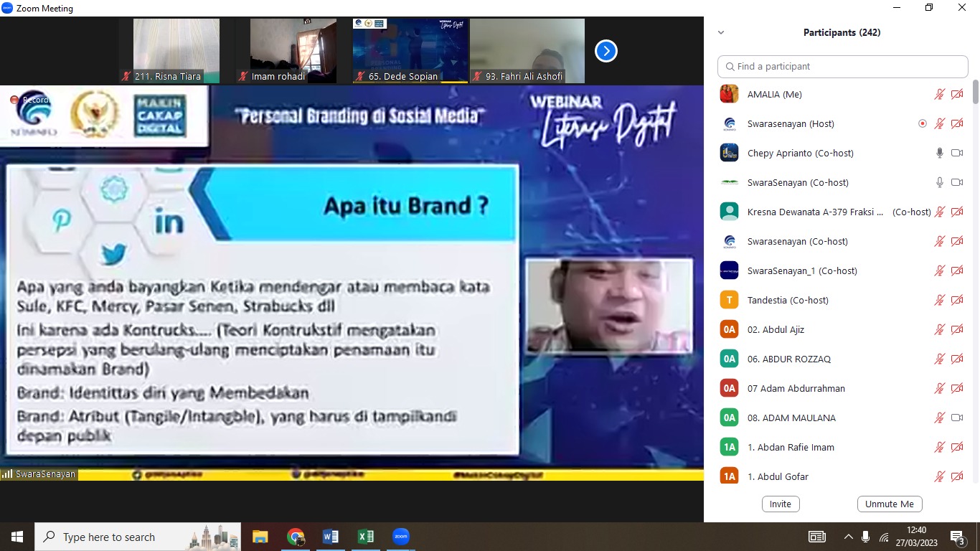Show hidden system tray icons

click(x=848, y=537)
